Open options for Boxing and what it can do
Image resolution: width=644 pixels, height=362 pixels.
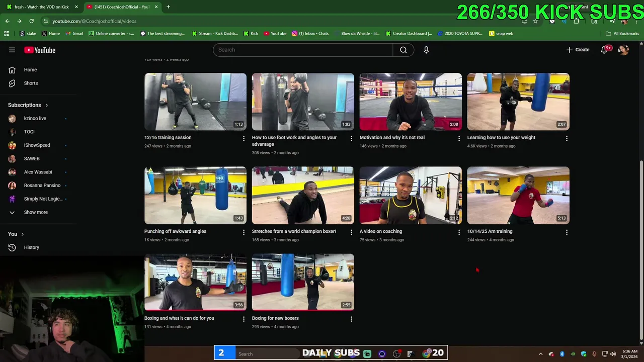244,319
